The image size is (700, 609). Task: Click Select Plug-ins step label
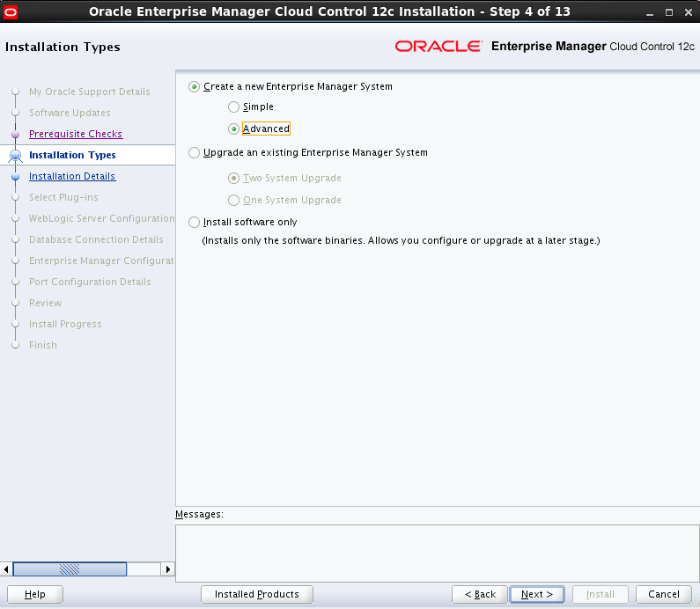(x=63, y=197)
